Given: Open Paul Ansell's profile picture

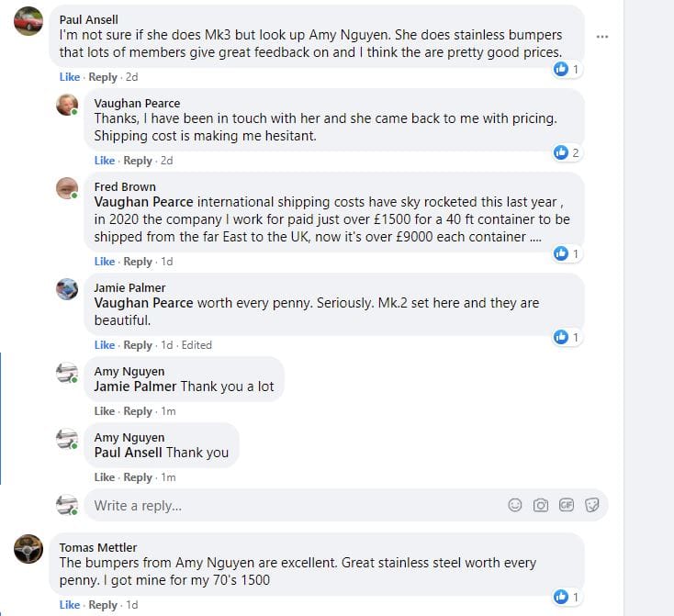Looking at the screenshot, I should pyautogui.click(x=29, y=22).
